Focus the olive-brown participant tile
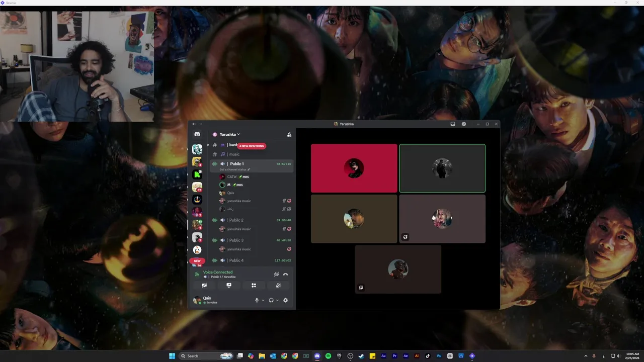The height and width of the screenshot is (362, 644). click(x=354, y=219)
